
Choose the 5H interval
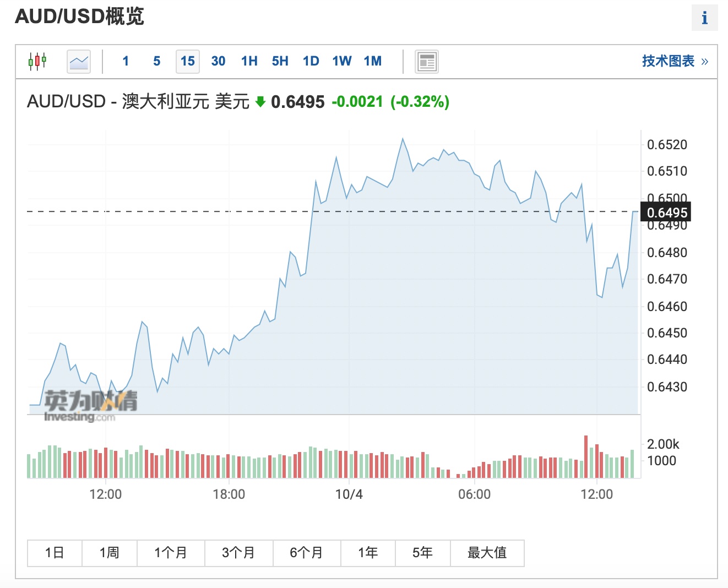(x=280, y=61)
